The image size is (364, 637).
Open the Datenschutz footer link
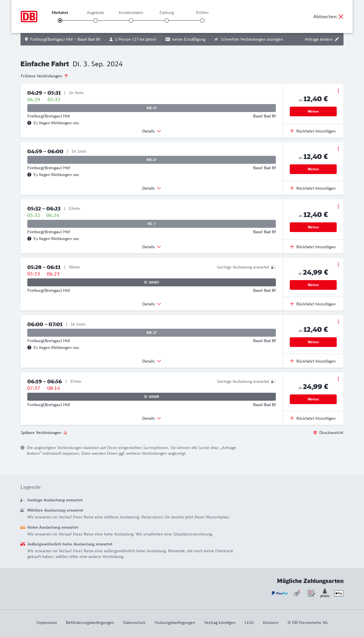coord(134,622)
